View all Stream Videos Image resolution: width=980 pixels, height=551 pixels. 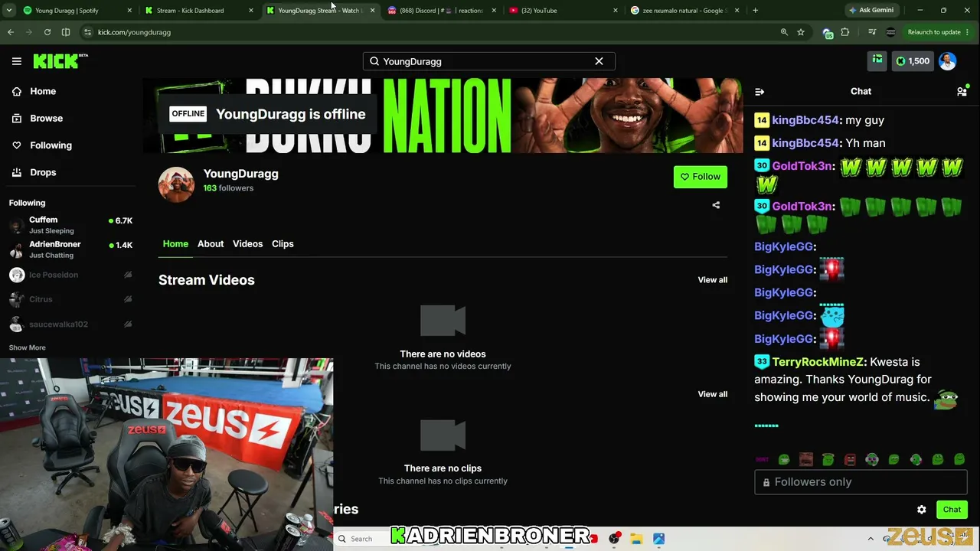pos(712,280)
